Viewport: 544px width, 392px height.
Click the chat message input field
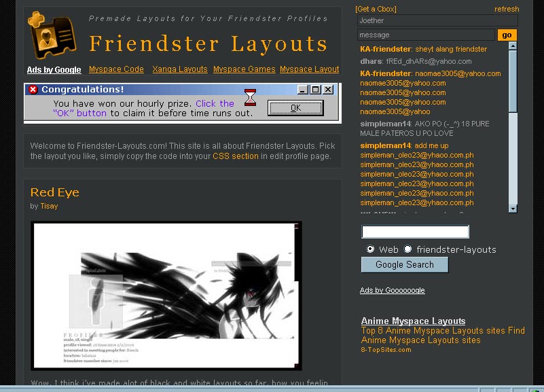click(426, 35)
